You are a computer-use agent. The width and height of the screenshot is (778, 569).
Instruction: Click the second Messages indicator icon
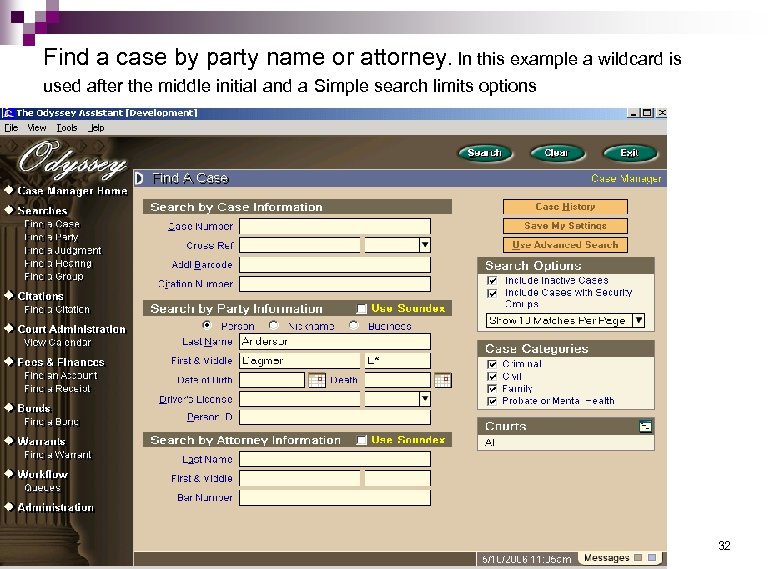pyautogui.click(x=652, y=558)
